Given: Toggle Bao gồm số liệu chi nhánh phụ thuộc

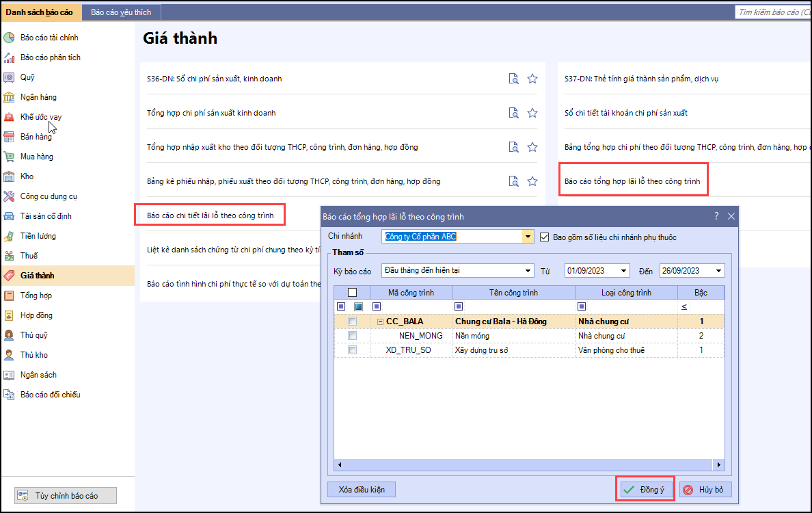Looking at the screenshot, I should pyautogui.click(x=545, y=237).
